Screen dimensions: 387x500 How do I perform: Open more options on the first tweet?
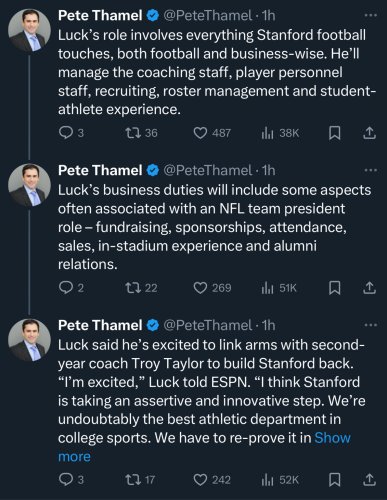click(x=370, y=15)
